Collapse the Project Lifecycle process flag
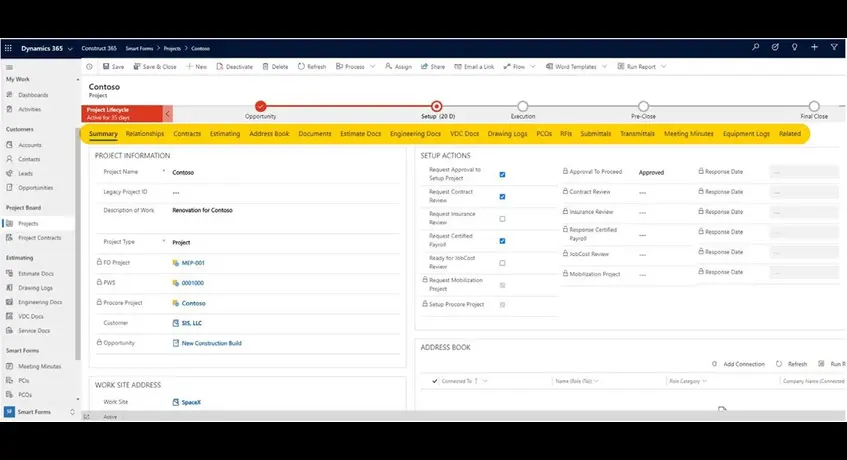 pyautogui.click(x=167, y=113)
